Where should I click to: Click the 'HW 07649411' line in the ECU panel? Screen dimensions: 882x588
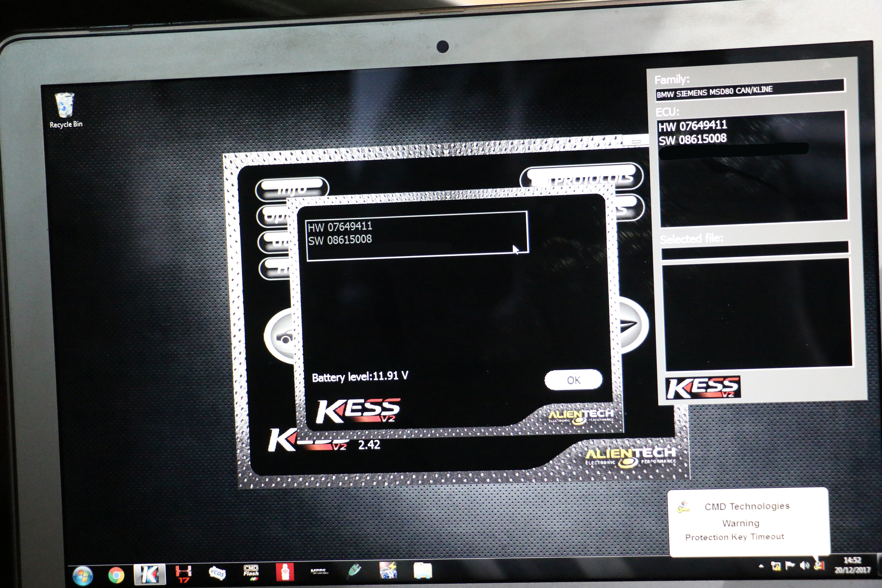(x=693, y=126)
